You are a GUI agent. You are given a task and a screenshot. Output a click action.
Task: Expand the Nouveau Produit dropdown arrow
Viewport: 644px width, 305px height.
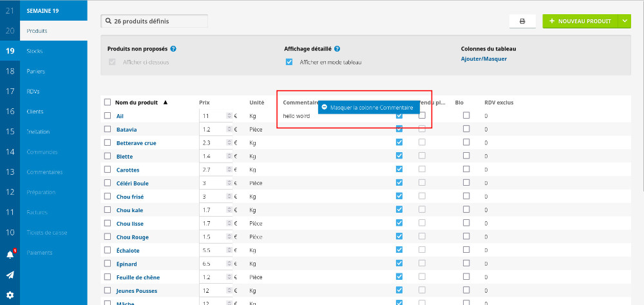click(624, 21)
